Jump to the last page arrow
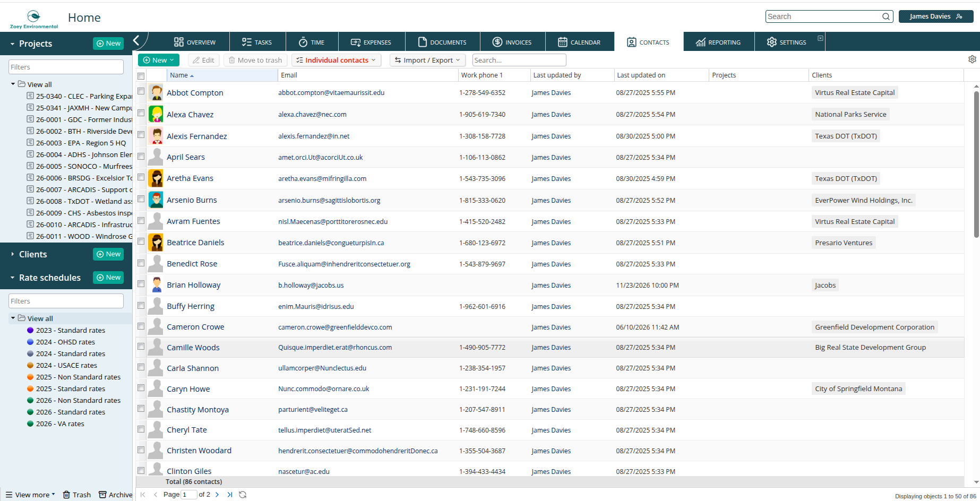The height and width of the screenshot is (501, 980). 230,495
